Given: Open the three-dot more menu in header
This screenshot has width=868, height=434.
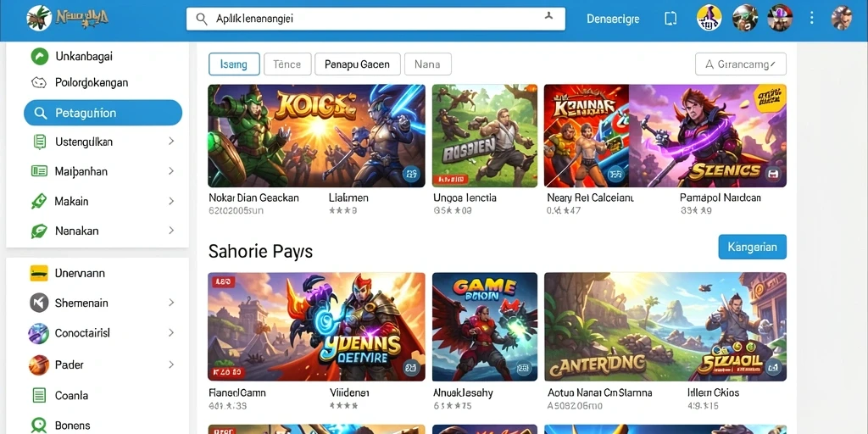Looking at the screenshot, I should (811, 19).
